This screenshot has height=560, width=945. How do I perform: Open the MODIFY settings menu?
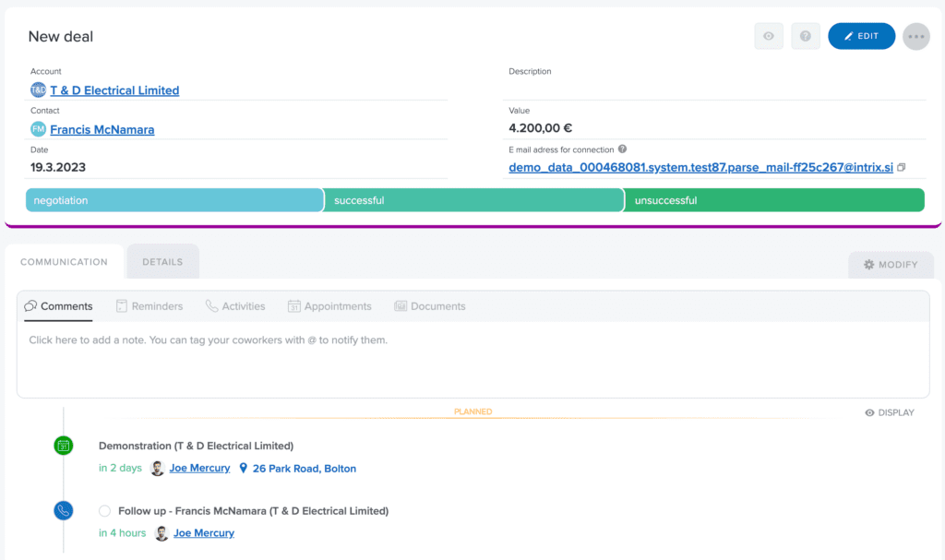891,265
